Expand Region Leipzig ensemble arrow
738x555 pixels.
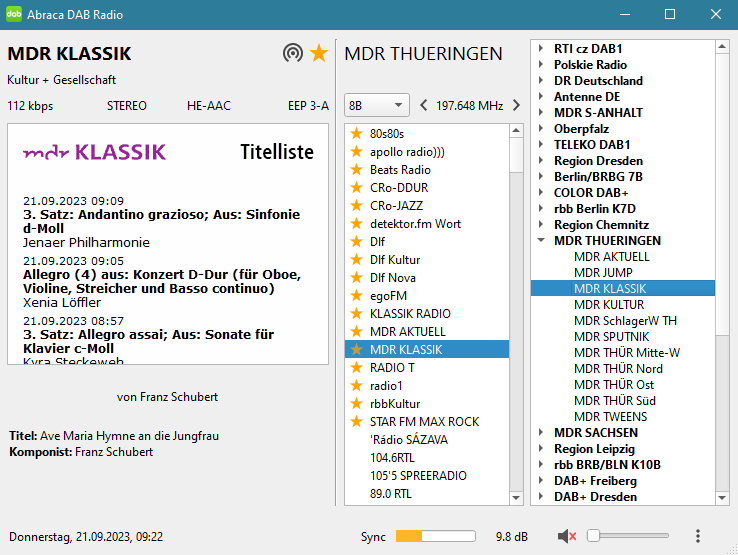(541, 449)
